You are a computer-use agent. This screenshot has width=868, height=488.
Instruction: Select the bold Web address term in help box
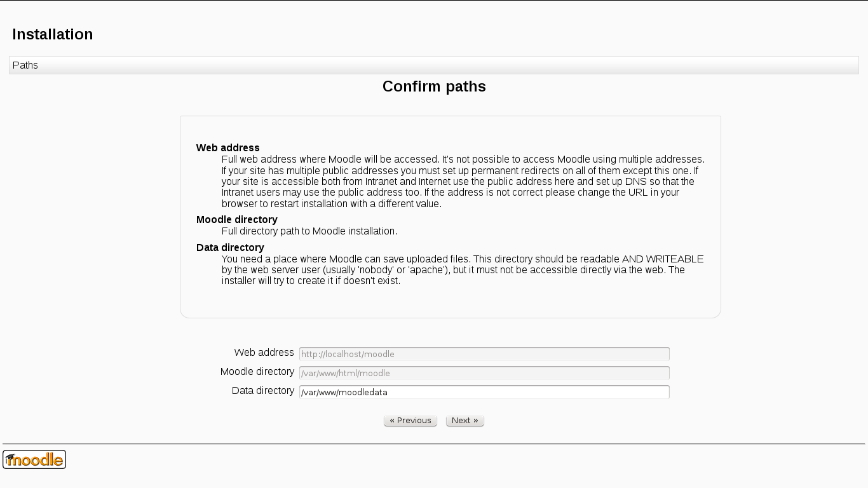(x=227, y=148)
